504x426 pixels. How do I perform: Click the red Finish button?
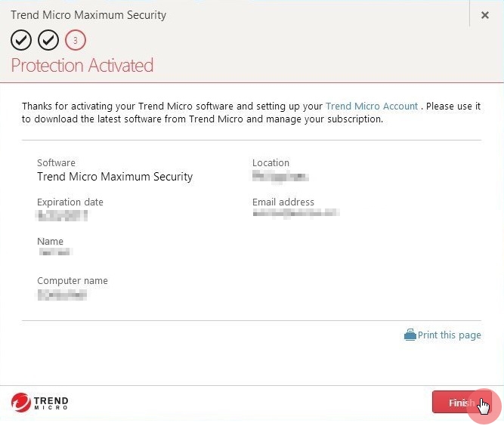[x=462, y=402]
